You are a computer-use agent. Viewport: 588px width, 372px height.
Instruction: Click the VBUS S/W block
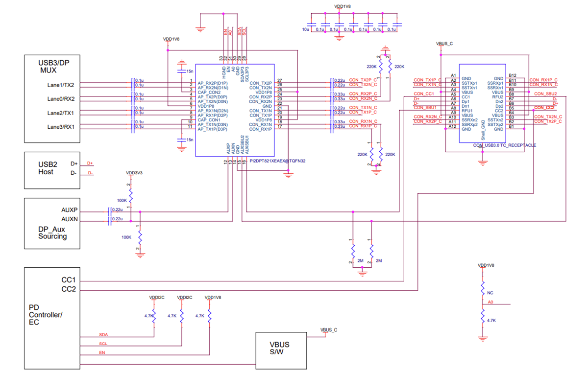pyautogui.click(x=281, y=350)
